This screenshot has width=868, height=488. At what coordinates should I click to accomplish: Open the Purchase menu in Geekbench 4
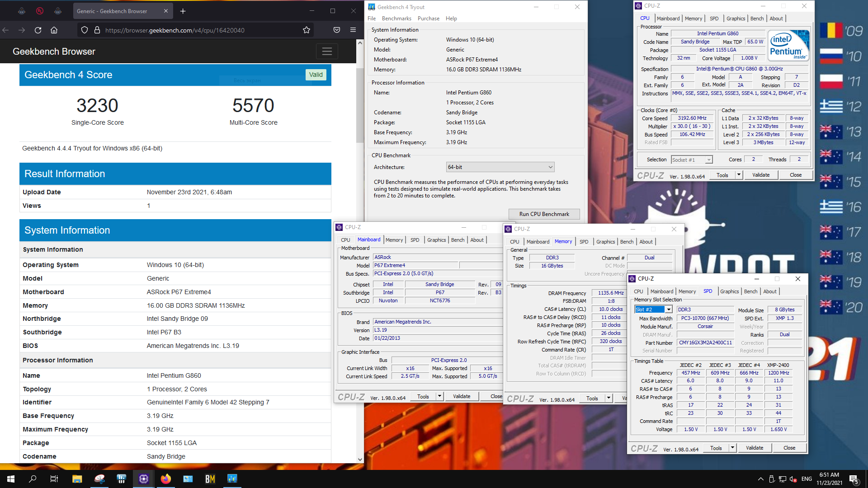429,19
